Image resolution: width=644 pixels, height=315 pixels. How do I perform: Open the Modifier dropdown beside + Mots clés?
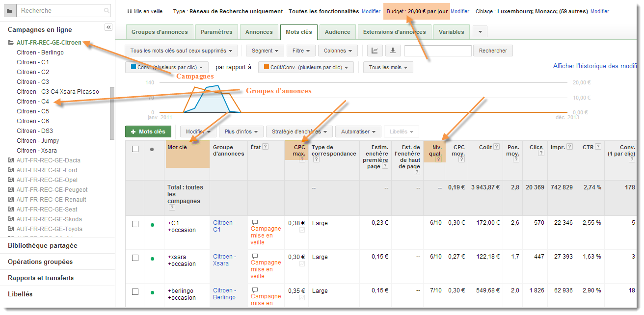coord(198,131)
